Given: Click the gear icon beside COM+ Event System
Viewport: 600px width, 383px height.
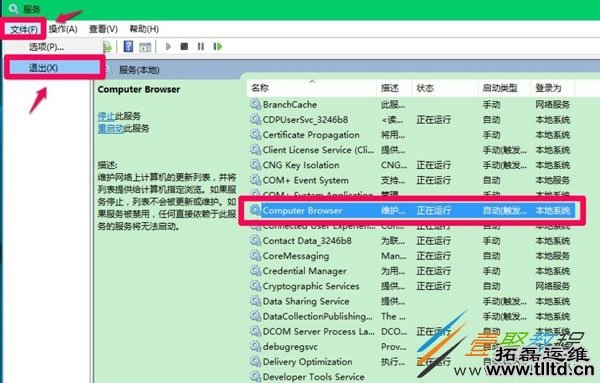Looking at the screenshot, I should [255, 180].
